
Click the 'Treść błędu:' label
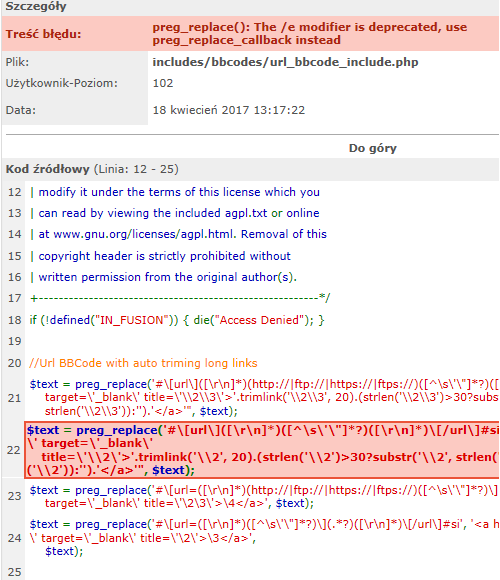[x=43, y=34]
